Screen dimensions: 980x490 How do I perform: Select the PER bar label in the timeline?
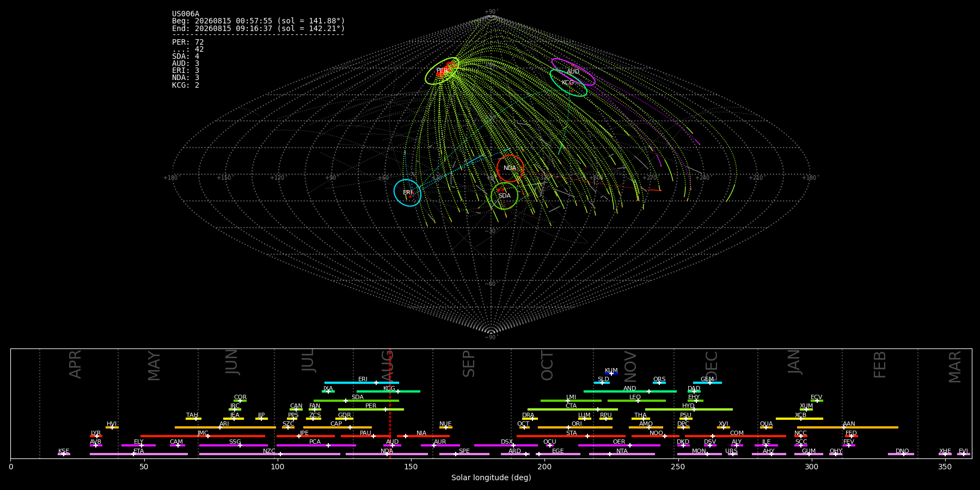point(371,406)
